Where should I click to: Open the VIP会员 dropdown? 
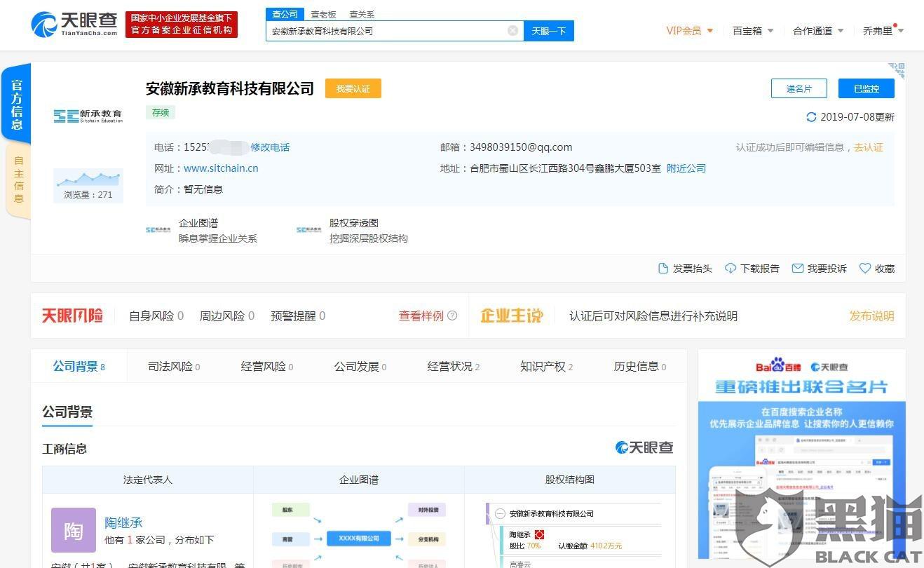pos(690,31)
